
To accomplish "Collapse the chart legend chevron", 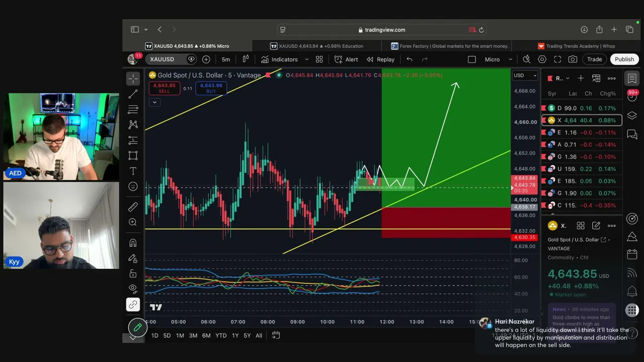I will coord(154,102).
